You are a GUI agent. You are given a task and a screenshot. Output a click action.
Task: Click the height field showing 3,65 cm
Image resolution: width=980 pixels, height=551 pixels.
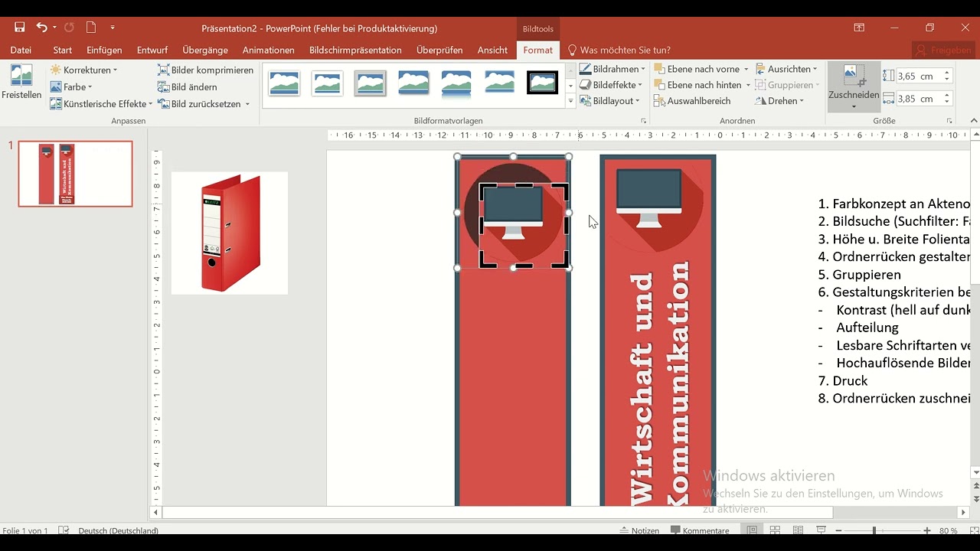click(x=918, y=76)
